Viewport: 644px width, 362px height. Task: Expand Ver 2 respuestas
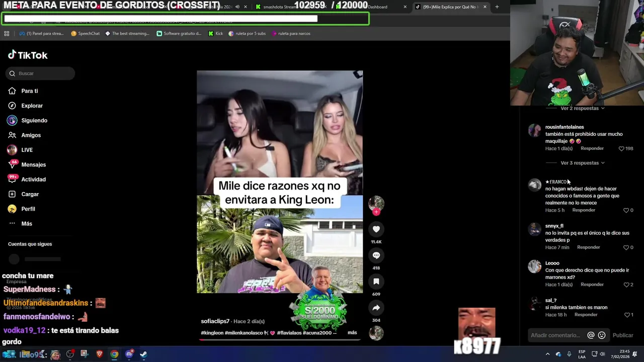(583, 109)
